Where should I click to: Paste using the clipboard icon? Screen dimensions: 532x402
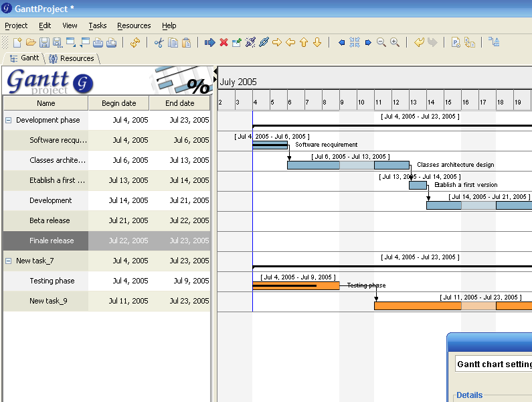186,42
